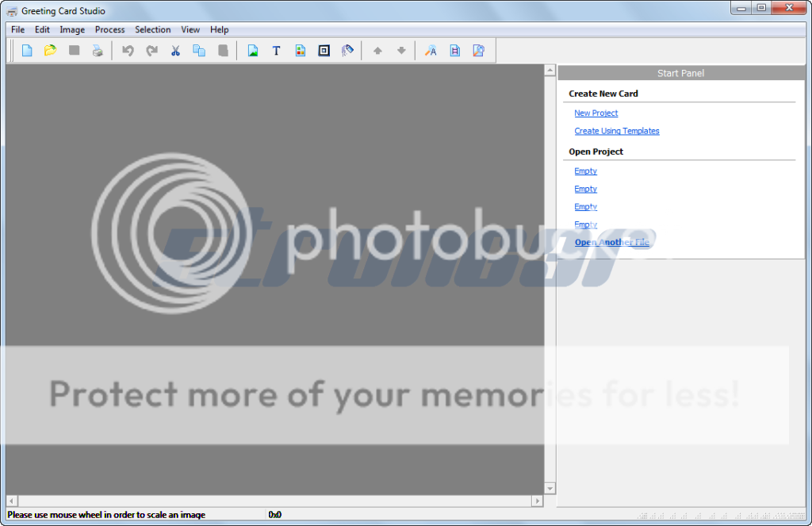Screen dimensions: 812x526
Task: Open the third Empty project slot
Action: (586, 206)
